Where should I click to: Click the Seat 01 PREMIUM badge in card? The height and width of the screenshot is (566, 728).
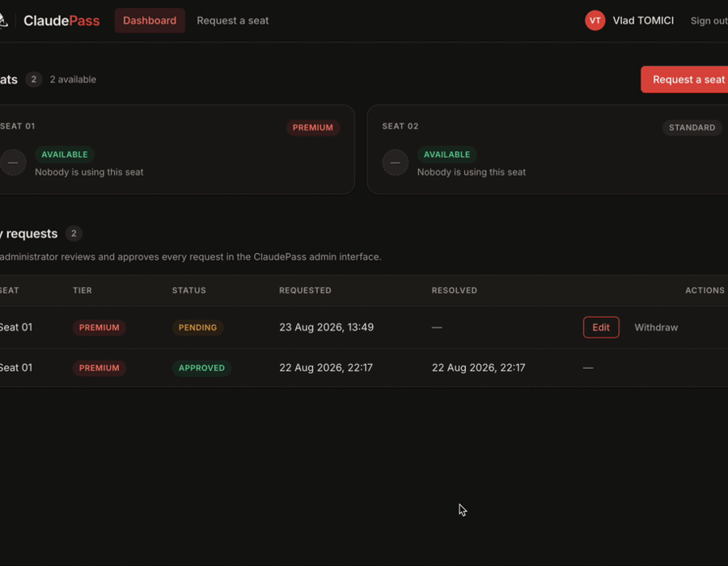(x=312, y=128)
